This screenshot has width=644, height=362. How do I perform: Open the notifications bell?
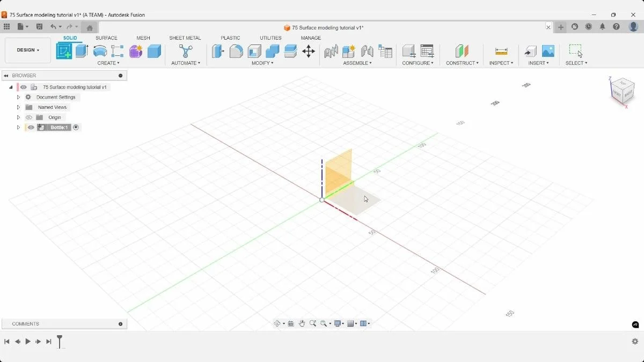click(602, 27)
